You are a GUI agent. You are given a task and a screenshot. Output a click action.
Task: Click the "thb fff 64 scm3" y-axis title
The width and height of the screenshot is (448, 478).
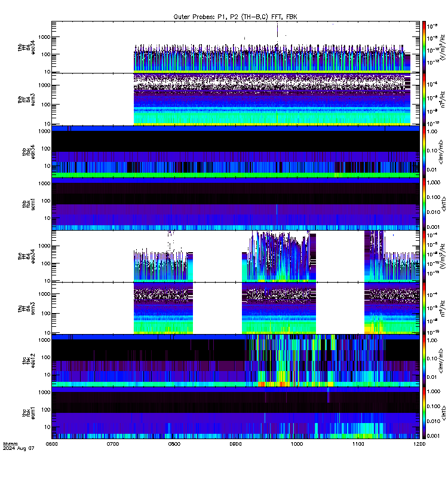point(26,99)
